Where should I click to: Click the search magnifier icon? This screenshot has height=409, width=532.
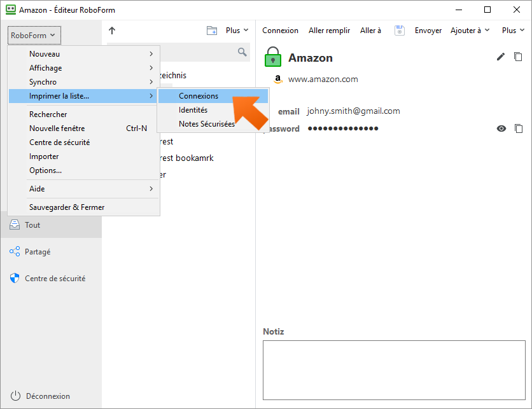coord(242,52)
